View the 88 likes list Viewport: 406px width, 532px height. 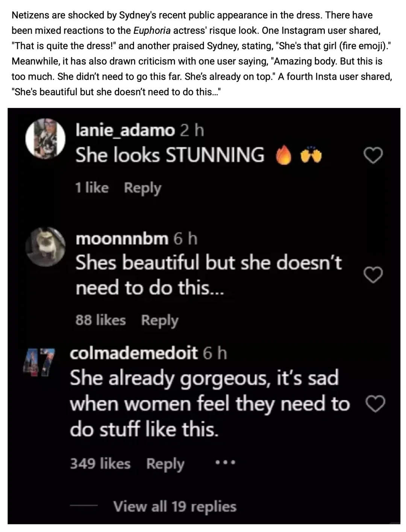(x=100, y=320)
